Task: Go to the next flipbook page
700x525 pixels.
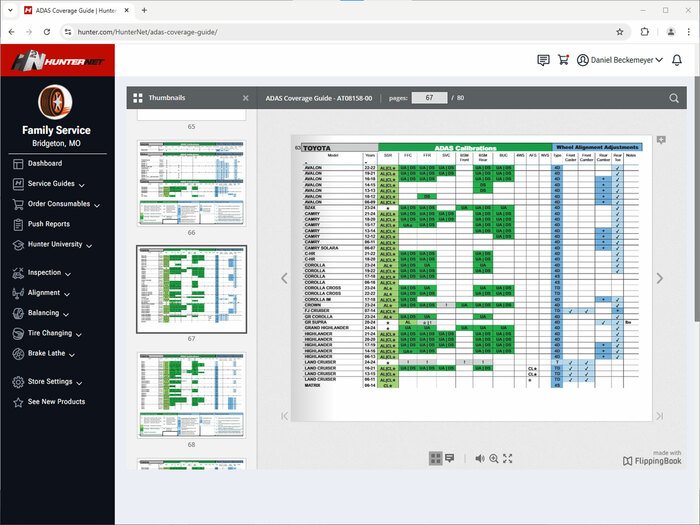Action: (659, 278)
